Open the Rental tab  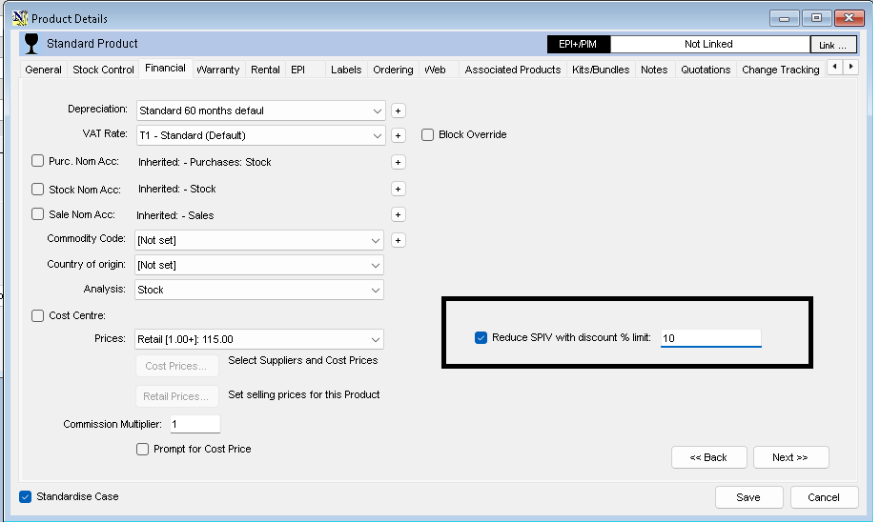pyautogui.click(x=265, y=70)
